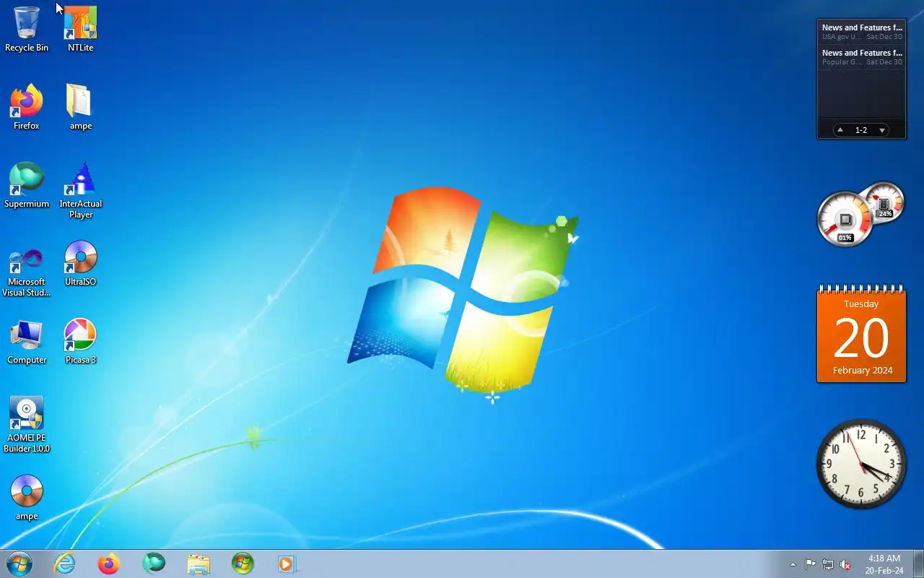Launch Supermium from the taskbar
The width and height of the screenshot is (924, 578).
coord(154,564)
